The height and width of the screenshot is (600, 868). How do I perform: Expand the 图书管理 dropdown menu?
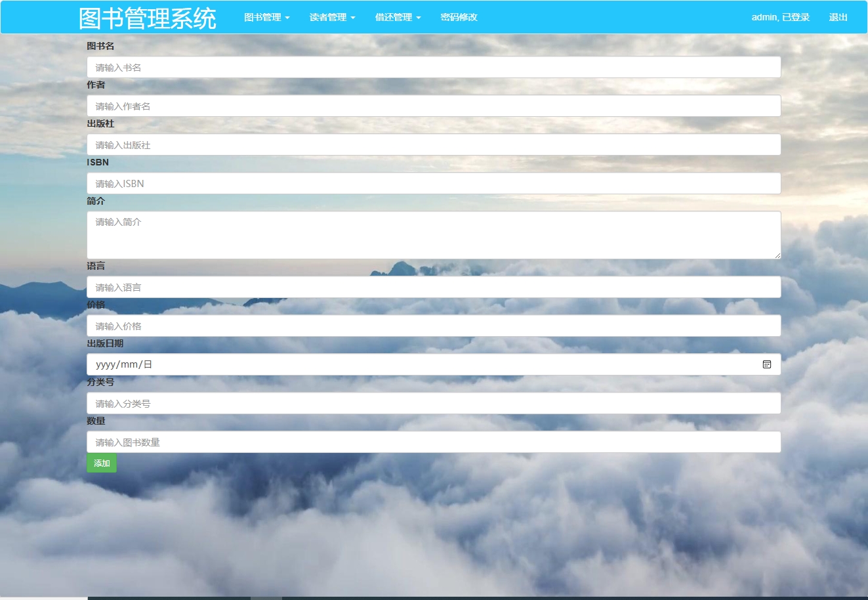tap(266, 18)
